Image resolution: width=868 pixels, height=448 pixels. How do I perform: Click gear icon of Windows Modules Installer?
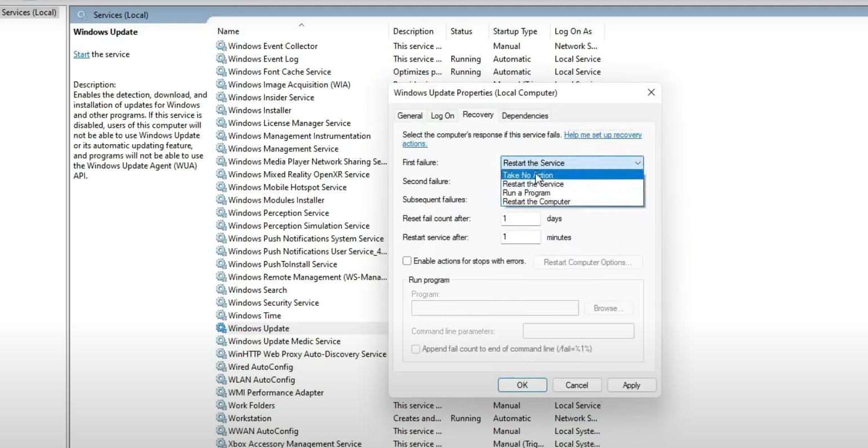point(221,200)
